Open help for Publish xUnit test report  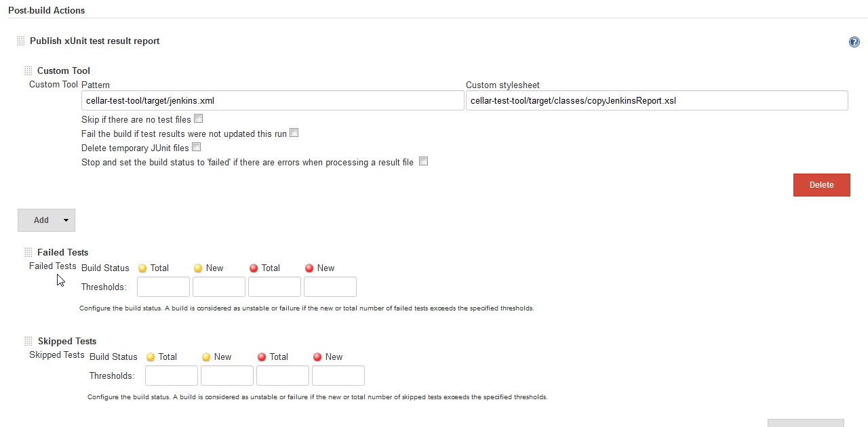pos(854,42)
